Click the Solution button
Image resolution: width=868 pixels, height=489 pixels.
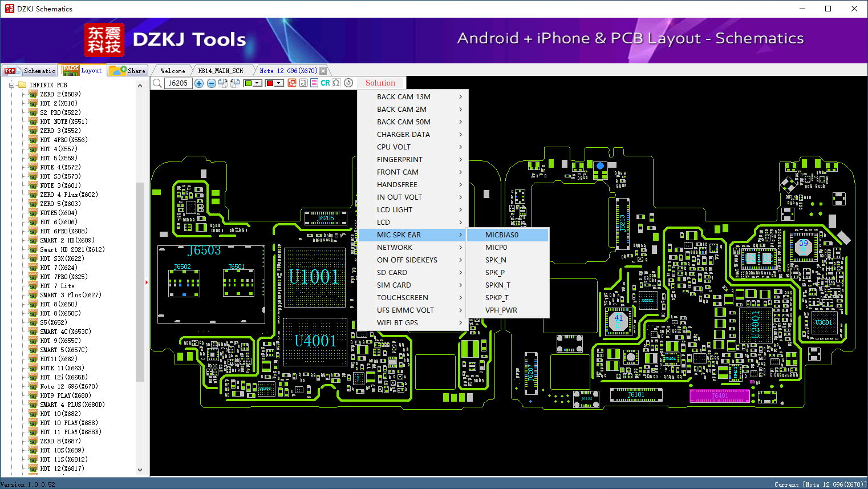tap(380, 83)
